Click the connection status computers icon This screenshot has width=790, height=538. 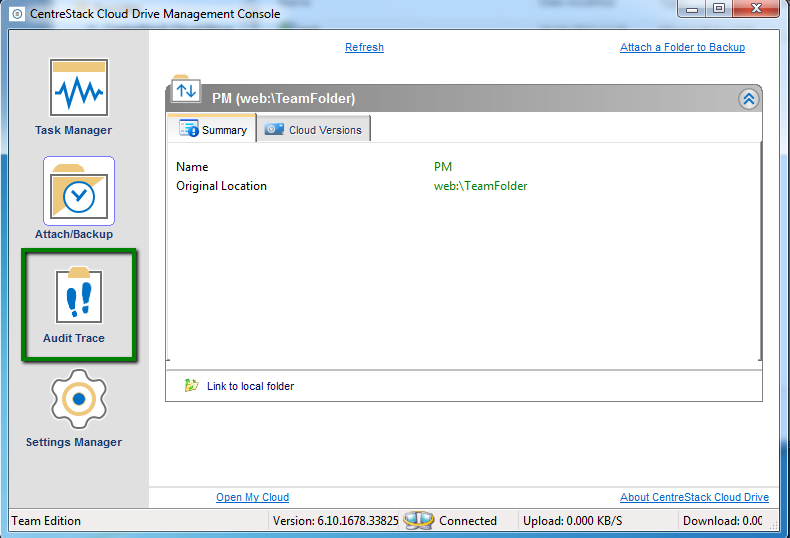point(418,520)
